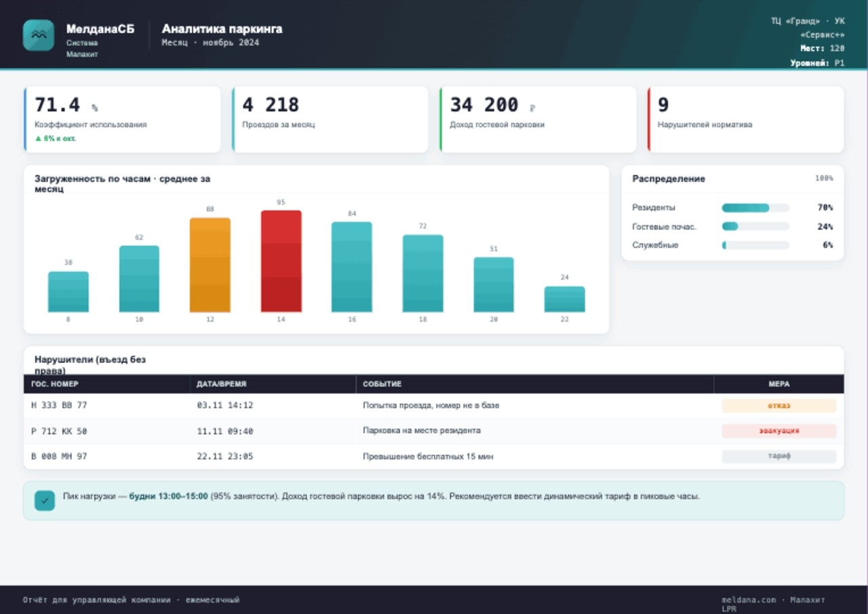
Task: Click the Резиденты progress bar
Action: [755, 208]
